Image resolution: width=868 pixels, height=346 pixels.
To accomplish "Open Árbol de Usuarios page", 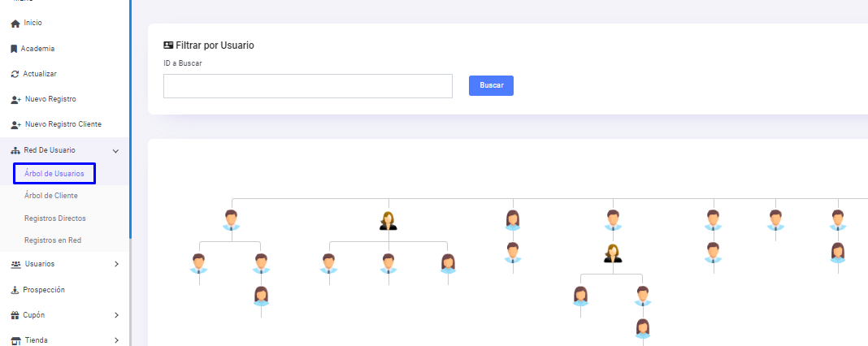I will coord(54,174).
